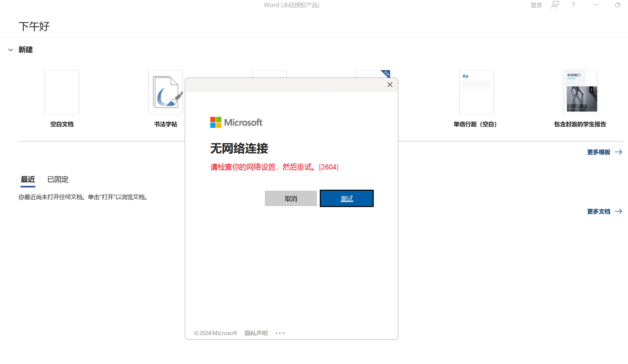The height and width of the screenshot is (364, 628).
Task: Restore down the Word window
Action: (617, 5)
